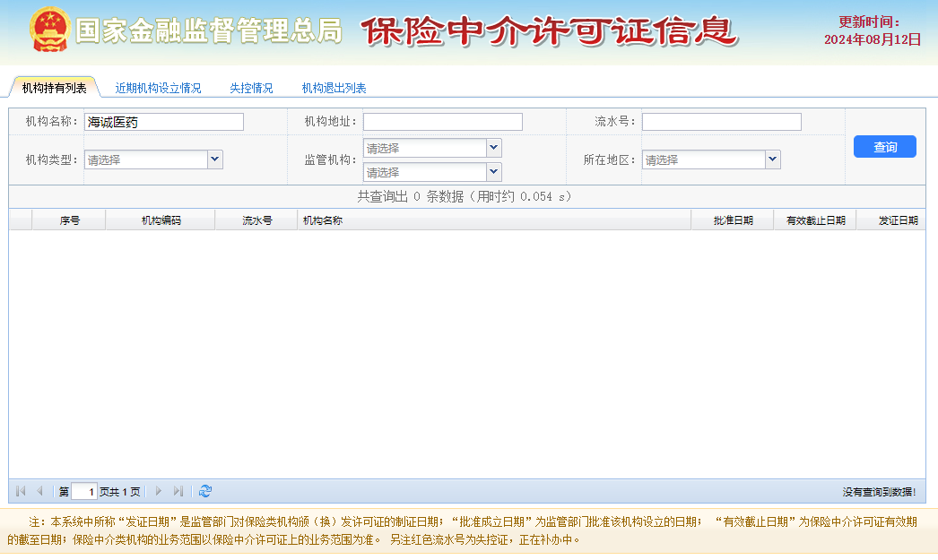Screen dimensions: 938x560
Task: Focus the 机构地址 text field
Action: coord(442,122)
